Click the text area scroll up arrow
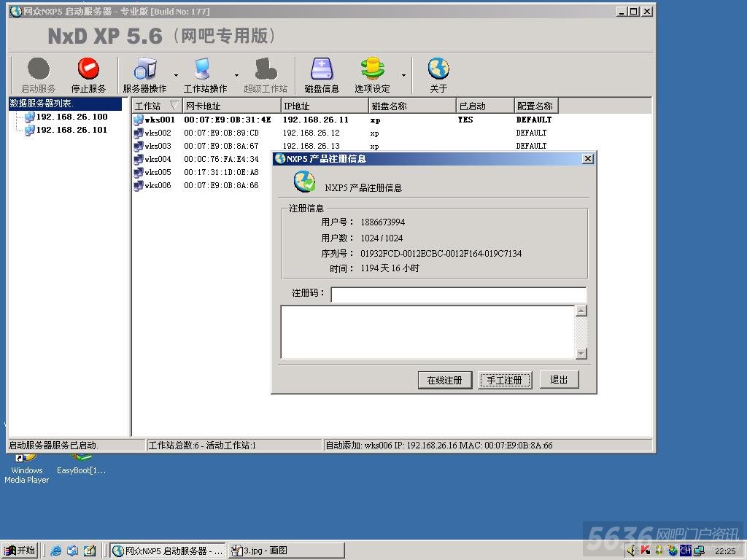This screenshot has width=747, height=560. (581, 311)
